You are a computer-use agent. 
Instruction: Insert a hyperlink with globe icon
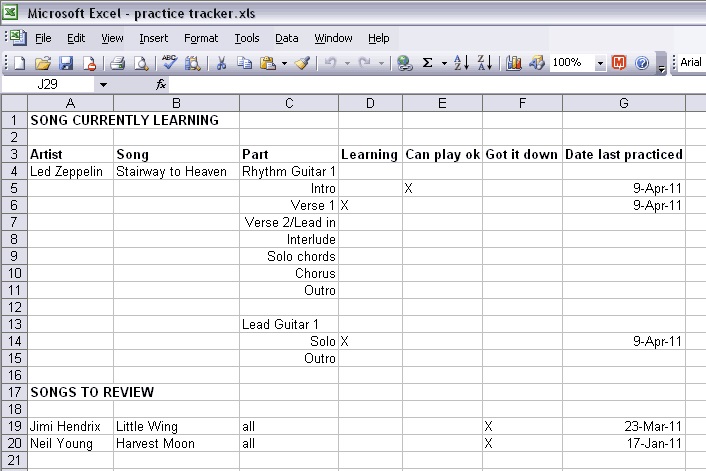pos(404,63)
